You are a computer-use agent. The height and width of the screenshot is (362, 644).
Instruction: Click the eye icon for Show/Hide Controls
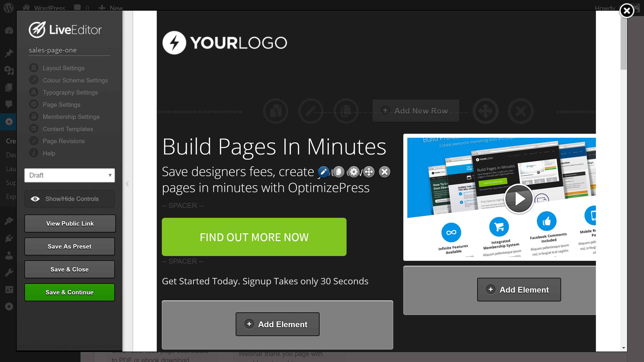point(35,199)
